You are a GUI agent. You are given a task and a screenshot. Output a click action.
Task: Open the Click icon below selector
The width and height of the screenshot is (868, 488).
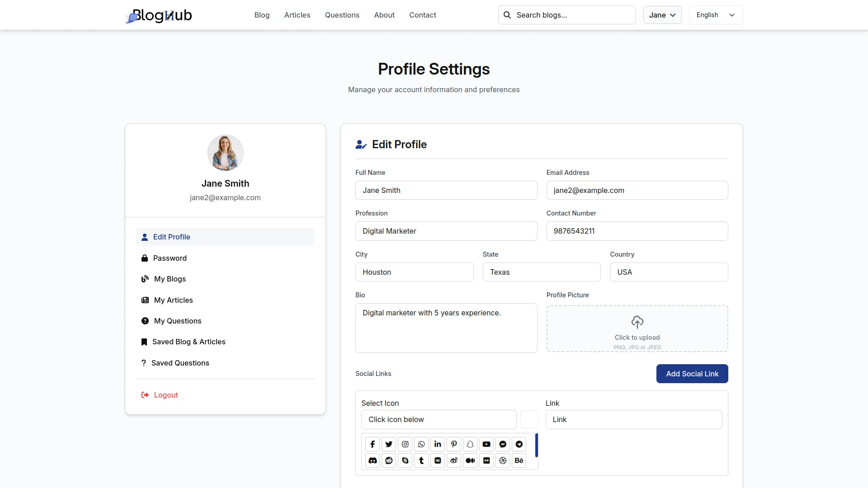point(439,419)
